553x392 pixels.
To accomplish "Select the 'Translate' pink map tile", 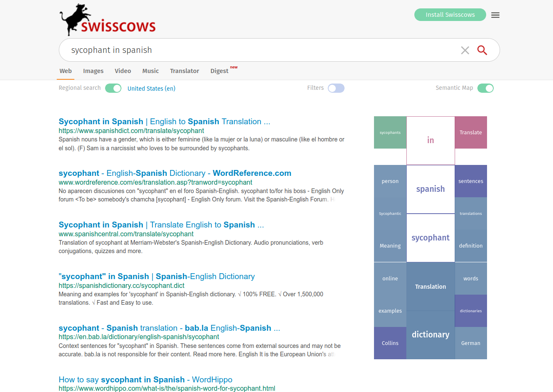I will pyautogui.click(x=471, y=133).
